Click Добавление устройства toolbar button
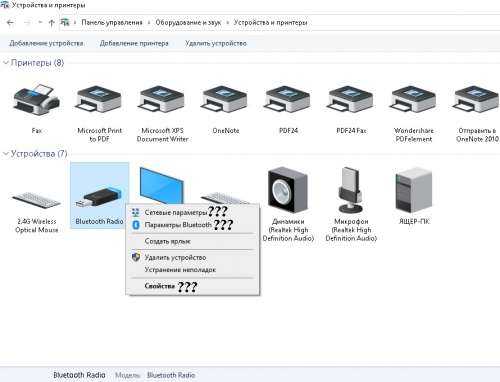500x382 pixels. coord(46,43)
